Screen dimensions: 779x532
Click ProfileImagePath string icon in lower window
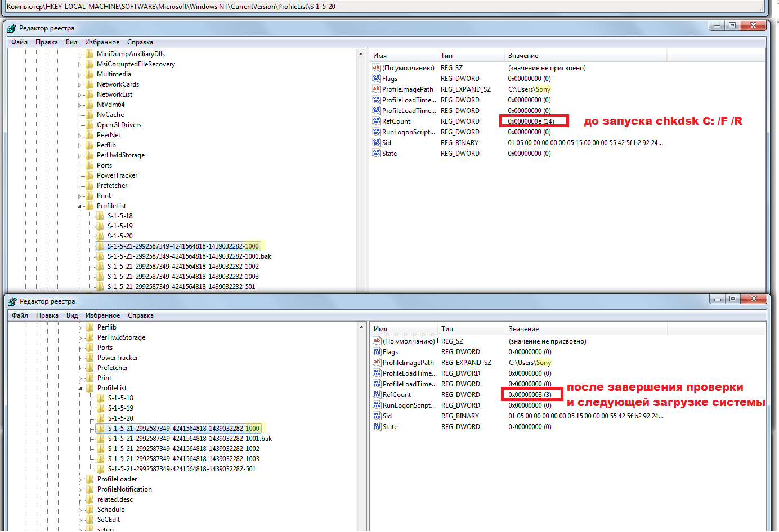377,362
